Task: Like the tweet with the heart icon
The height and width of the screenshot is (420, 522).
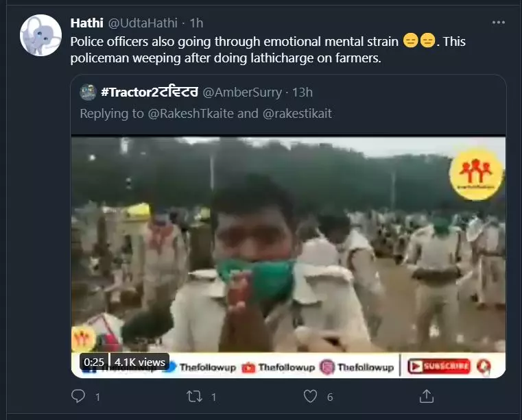Action: click(x=311, y=396)
